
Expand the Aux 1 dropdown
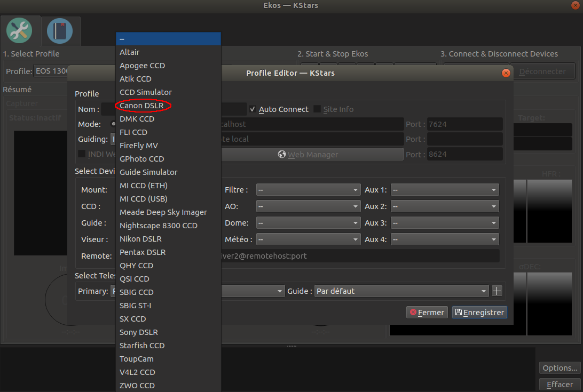[x=445, y=190]
